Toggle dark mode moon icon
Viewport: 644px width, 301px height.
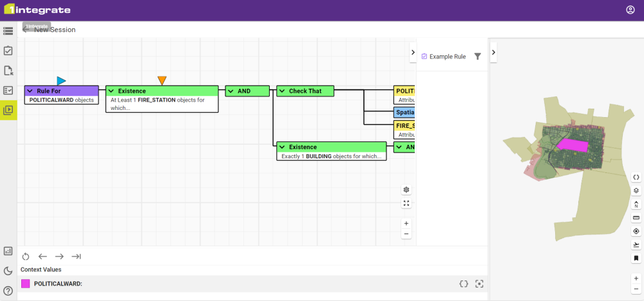click(x=8, y=271)
